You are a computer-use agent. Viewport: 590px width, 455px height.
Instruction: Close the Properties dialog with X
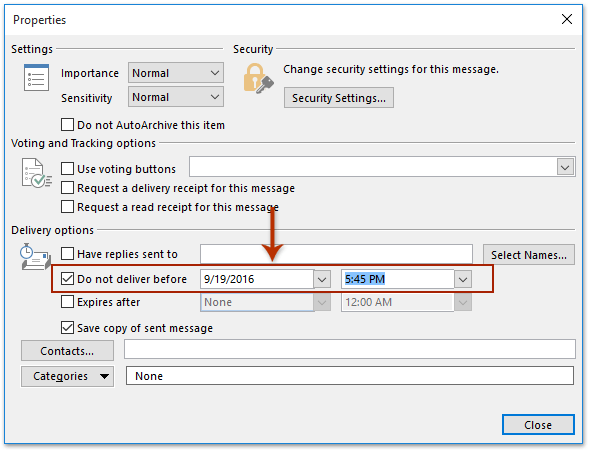(x=567, y=19)
